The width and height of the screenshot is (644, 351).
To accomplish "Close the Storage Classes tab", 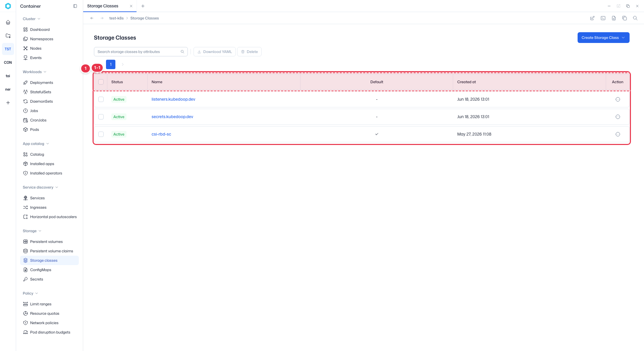I will [131, 6].
